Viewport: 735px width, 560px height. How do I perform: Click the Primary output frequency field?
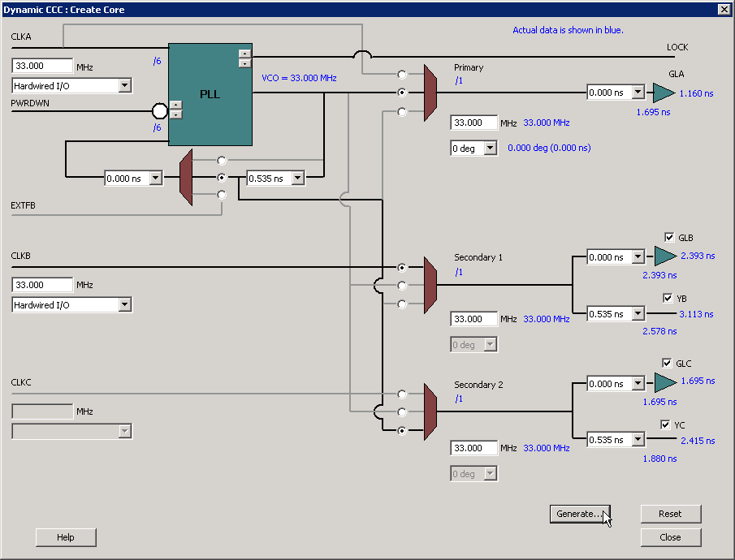(x=473, y=123)
